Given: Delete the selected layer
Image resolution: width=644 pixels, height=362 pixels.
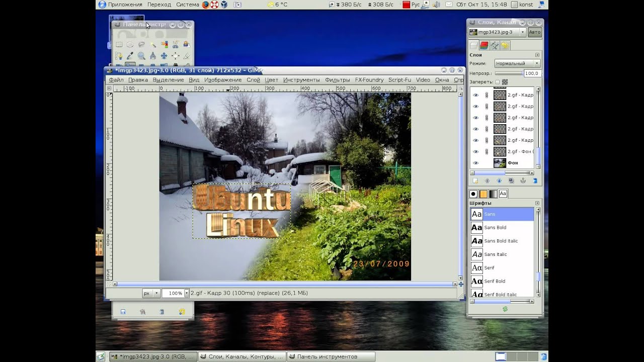Looking at the screenshot, I should (535, 180).
